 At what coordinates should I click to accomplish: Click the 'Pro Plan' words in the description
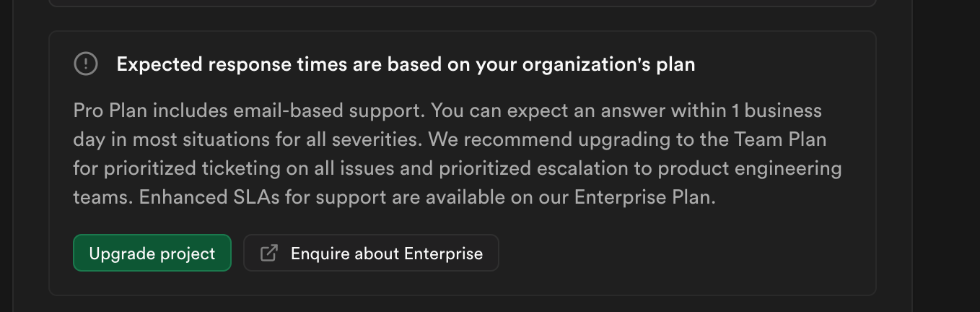[x=102, y=110]
